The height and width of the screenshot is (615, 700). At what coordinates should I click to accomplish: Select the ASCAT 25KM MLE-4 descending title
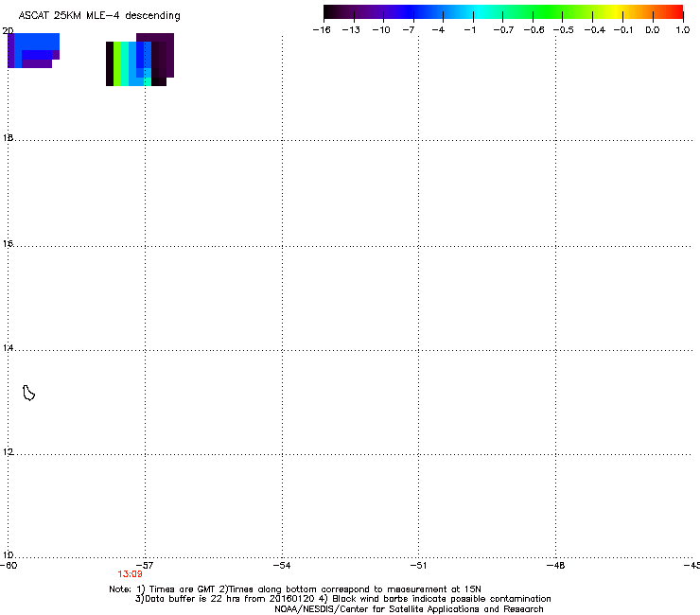(99, 16)
